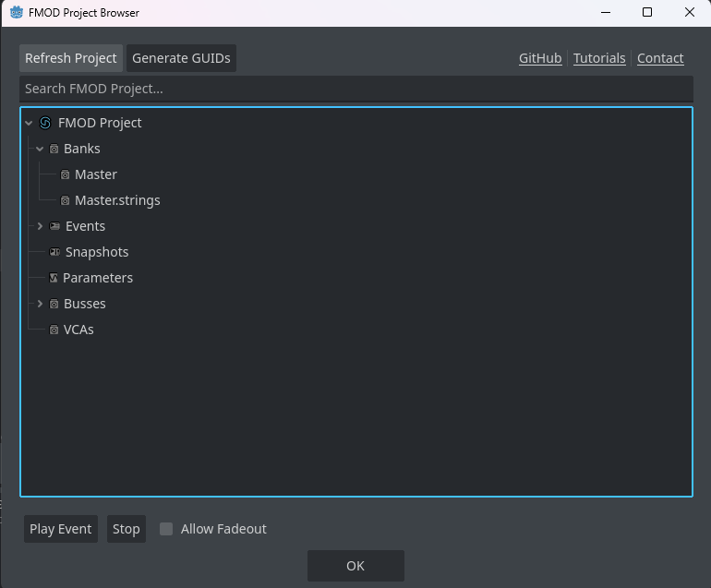Click the Busses category icon
This screenshot has width=711, height=588.
(54, 304)
